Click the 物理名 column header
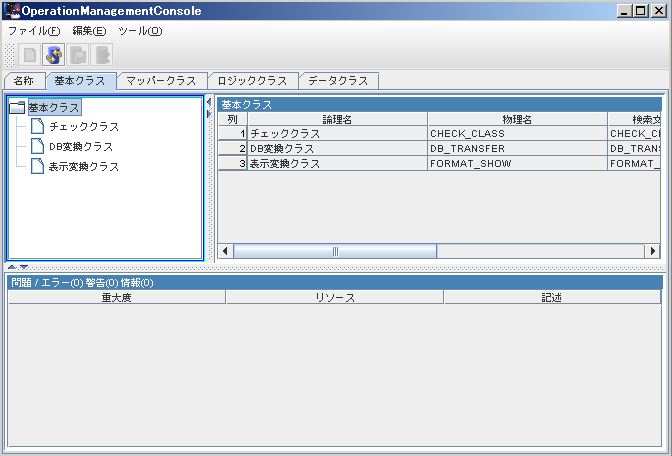Viewport: 672px width, 456px height. (x=517, y=119)
